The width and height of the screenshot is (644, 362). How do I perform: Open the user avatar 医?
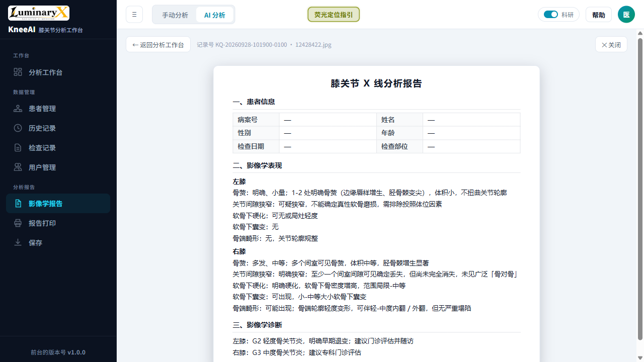pyautogui.click(x=626, y=15)
